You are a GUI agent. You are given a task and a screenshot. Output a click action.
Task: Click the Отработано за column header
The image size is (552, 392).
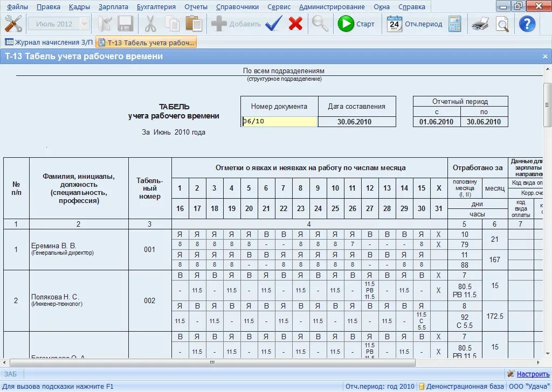click(x=478, y=167)
